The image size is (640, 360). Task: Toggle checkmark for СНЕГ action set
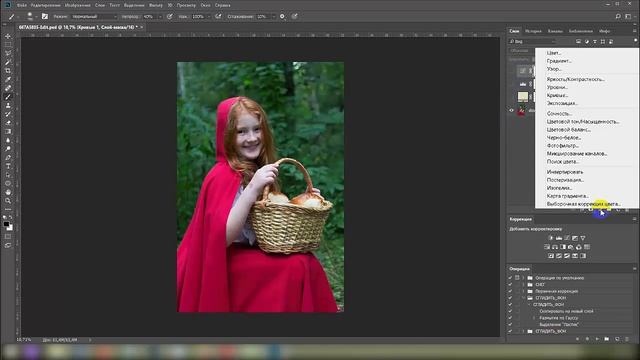(510, 284)
